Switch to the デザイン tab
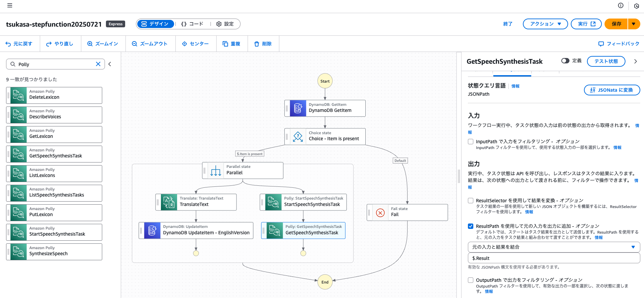This screenshot has width=644, height=298. pyautogui.click(x=155, y=24)
